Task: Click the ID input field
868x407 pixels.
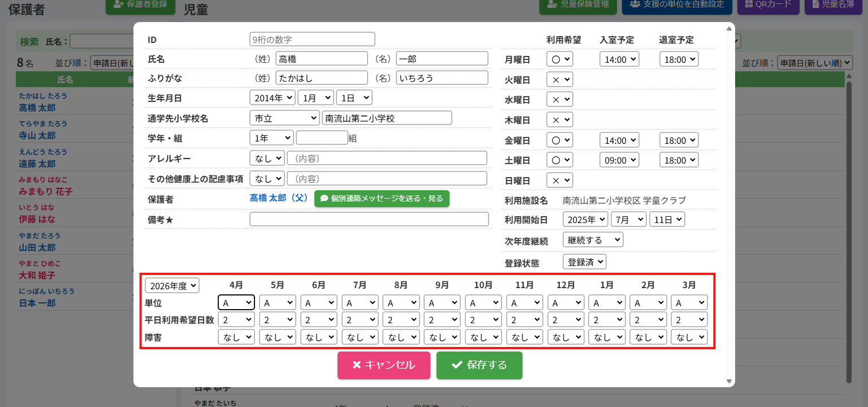Action: pos(312,39)
